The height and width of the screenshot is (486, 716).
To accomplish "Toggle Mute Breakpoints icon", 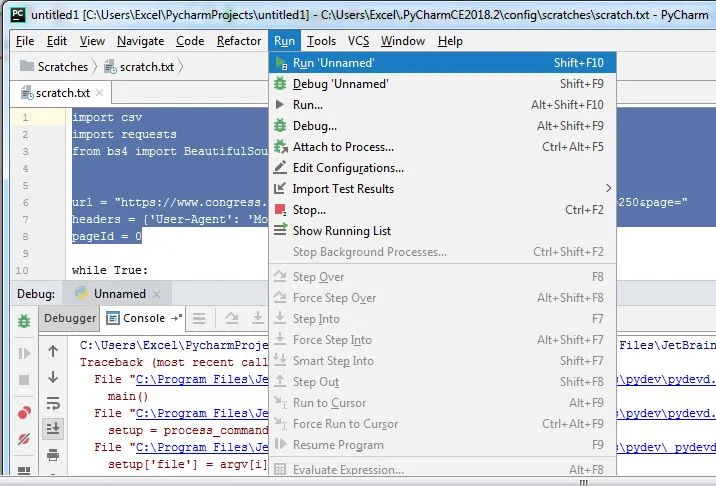I will click(24, 439).
